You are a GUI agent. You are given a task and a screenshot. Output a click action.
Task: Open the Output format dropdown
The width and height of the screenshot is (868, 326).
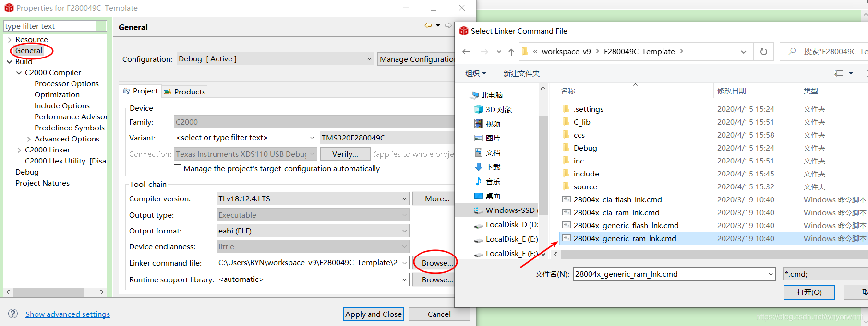tap(313, 231)
